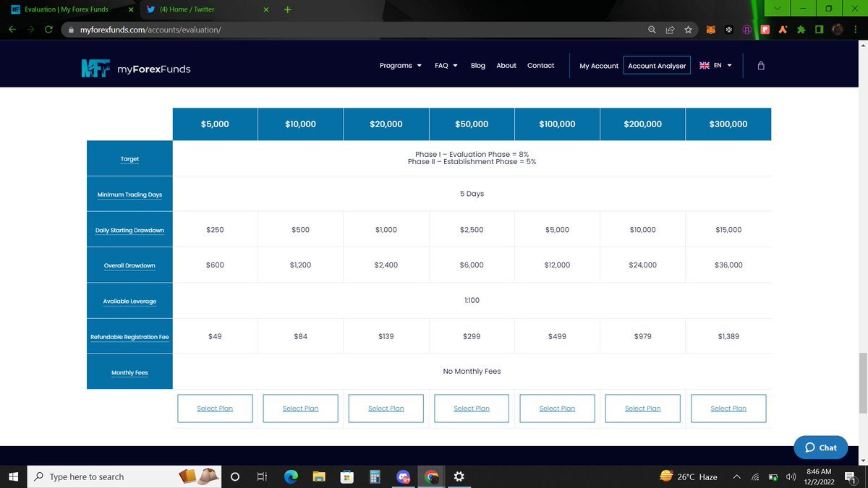The width and height of the screenshot is (868, 488).
Task: Open Task View on the taskbar
Action: coord(262,476)
